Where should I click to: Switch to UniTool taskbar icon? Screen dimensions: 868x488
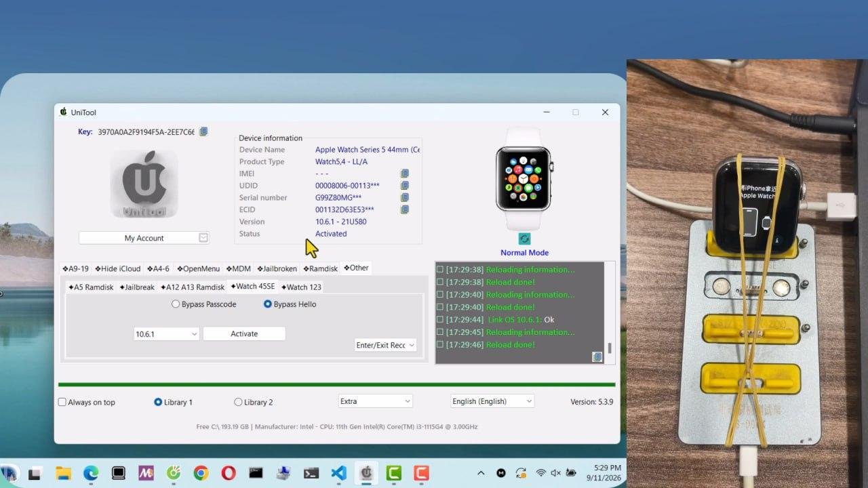(x=366, y=473)
